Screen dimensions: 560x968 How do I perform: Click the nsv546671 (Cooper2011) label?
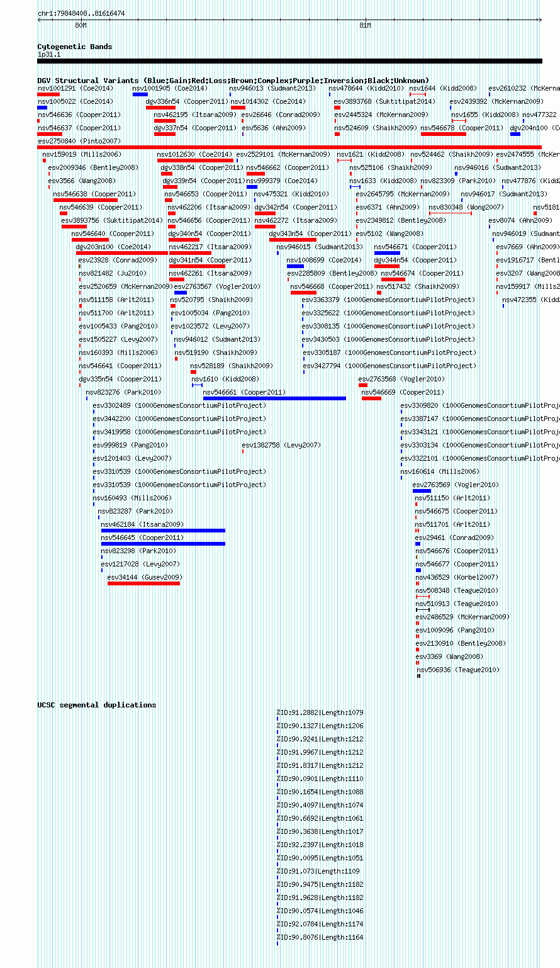pyautogui.click(x=415, y=247)
